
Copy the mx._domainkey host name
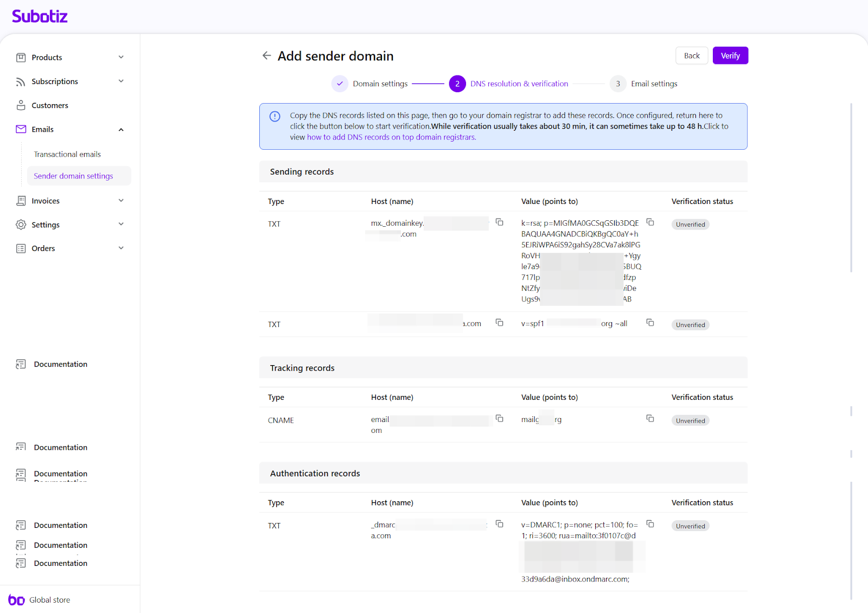coord(499,222)
